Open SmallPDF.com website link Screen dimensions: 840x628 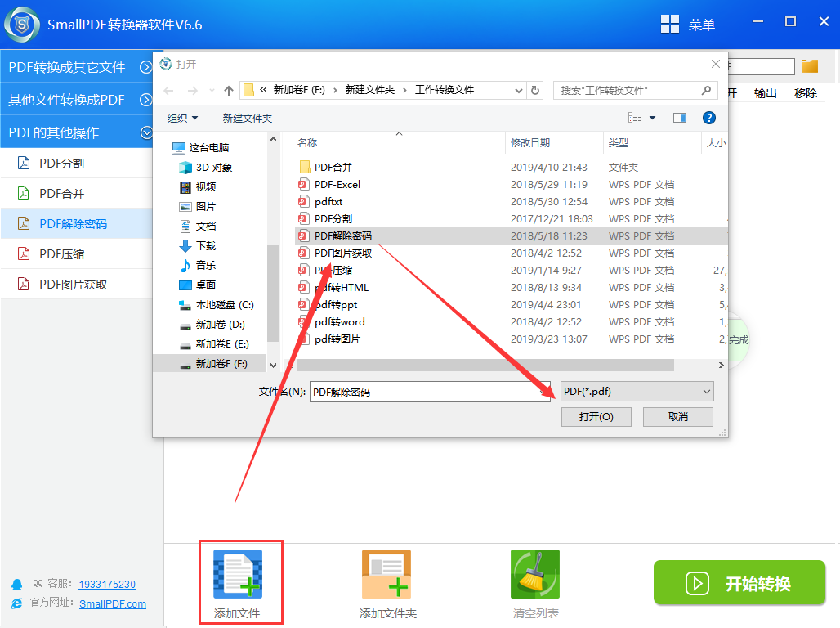pos(113,603)
